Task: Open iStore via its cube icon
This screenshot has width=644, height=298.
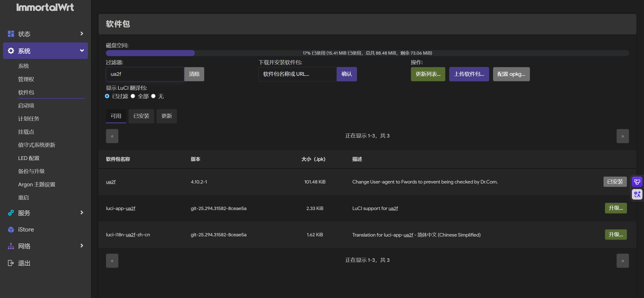Action: (11, 230)
